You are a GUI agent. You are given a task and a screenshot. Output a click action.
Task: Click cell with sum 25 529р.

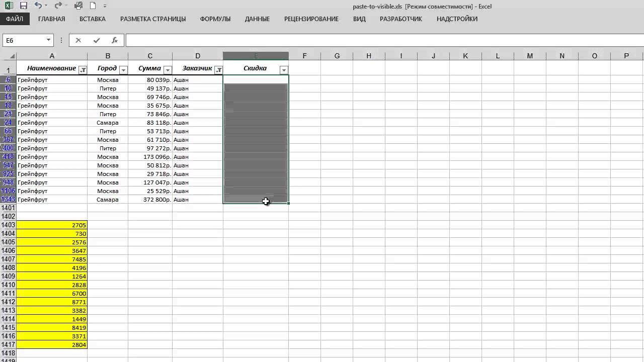click(150, 191)
